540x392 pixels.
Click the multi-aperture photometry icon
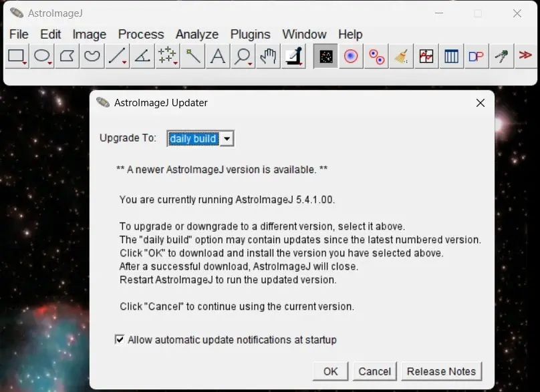pyautogui.click(x=376, y=56)
